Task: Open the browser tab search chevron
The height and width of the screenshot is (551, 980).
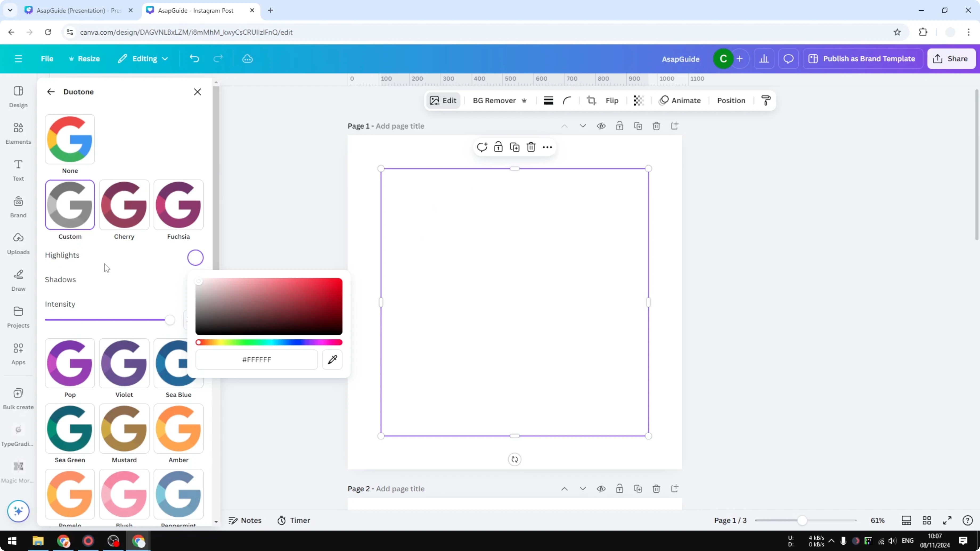Action: pos(10,10)
